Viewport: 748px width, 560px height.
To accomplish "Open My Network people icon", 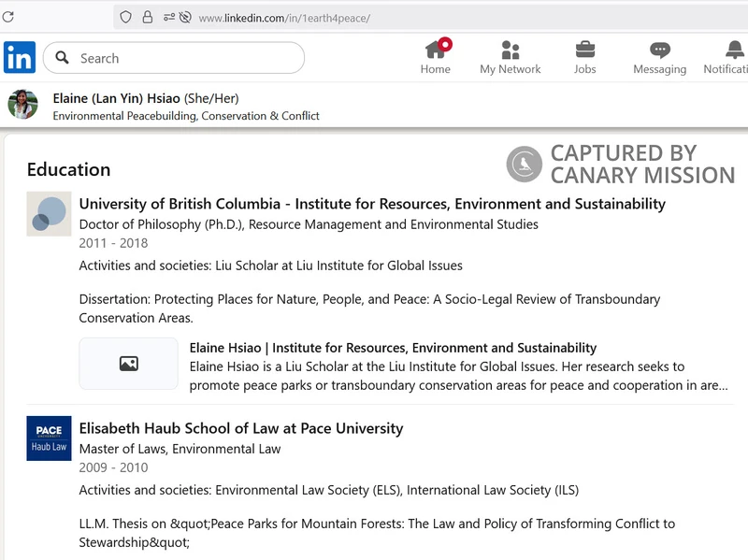I will pyautogui.click(x=510, y=50).
